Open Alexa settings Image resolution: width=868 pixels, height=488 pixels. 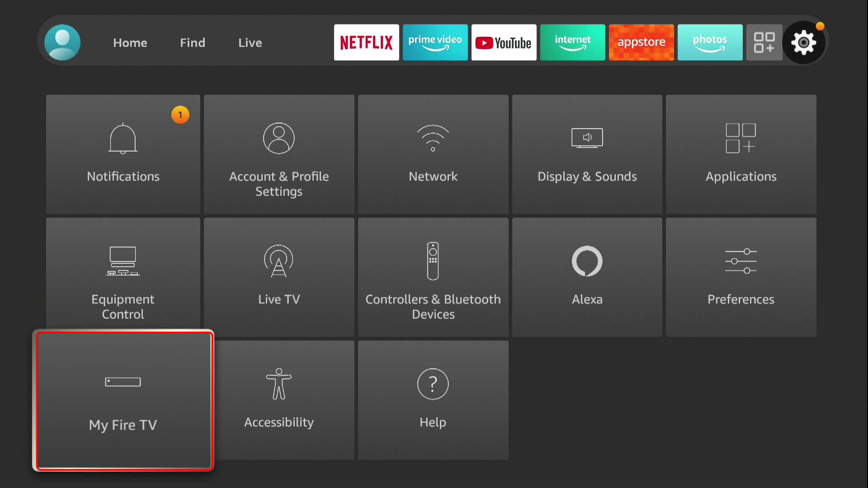[x=587, y=277]
